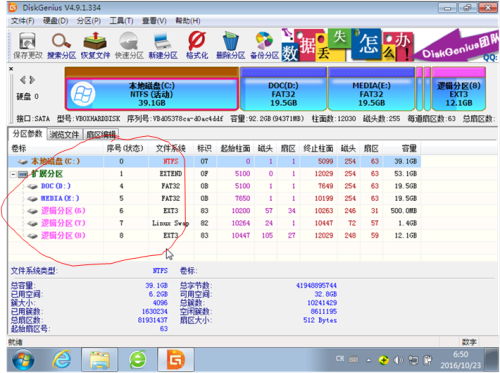Click the 序号(状态) column header

tap(125, 148)
